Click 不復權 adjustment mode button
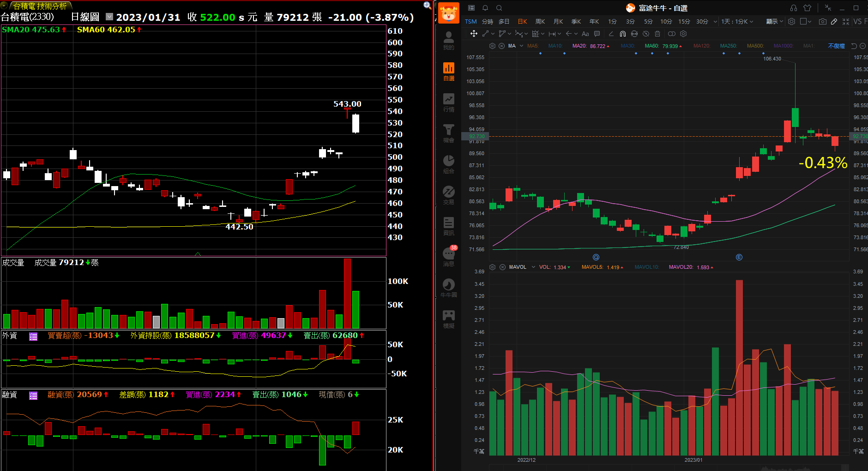The width and height of the screenshot is (868, 471). [x=836, y=46]
